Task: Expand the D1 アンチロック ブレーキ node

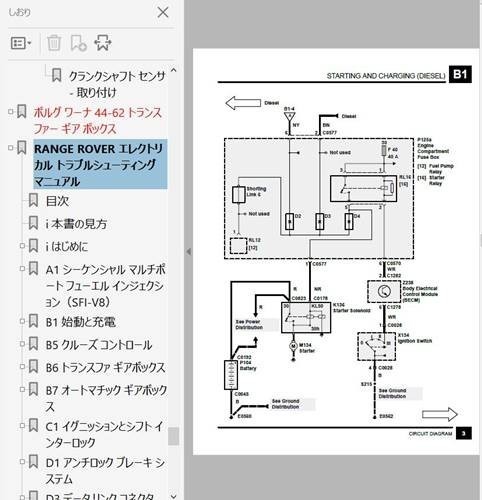Action: [x=22, y=462]
